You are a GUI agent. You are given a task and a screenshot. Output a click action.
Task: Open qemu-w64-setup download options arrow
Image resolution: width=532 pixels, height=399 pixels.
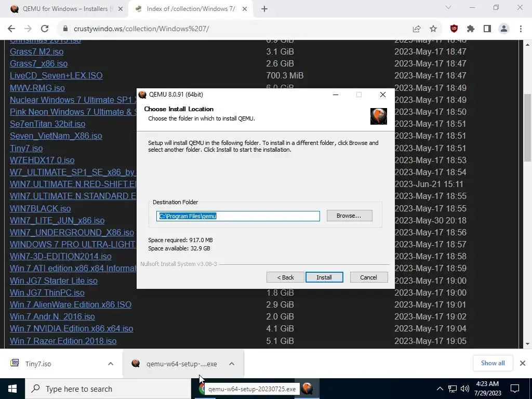coord(232,364)
